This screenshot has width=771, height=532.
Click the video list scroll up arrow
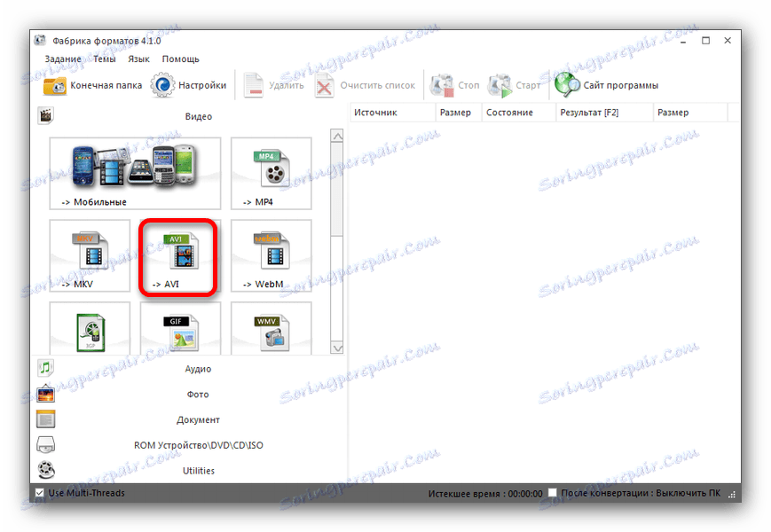click(337, 136)
